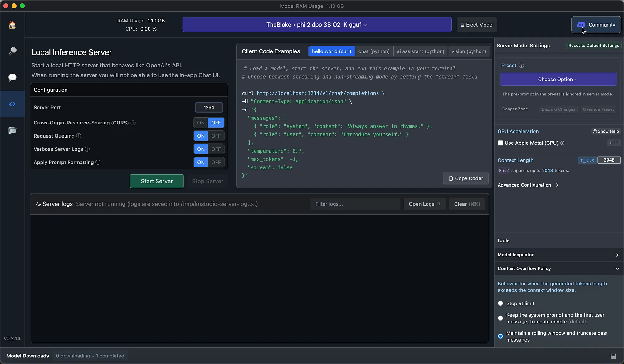Turn CORS on
This screenshot has height=364, width=624.
point(201,123)
